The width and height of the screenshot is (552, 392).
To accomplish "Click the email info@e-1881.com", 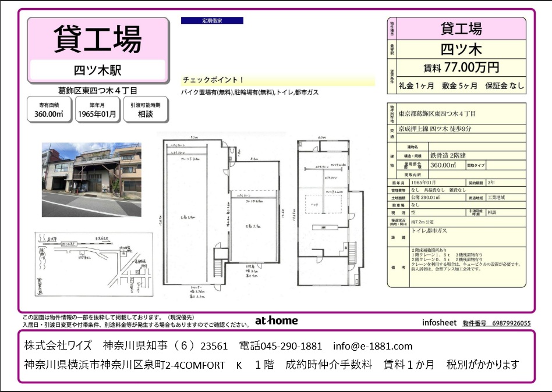I will click(373, 346).
